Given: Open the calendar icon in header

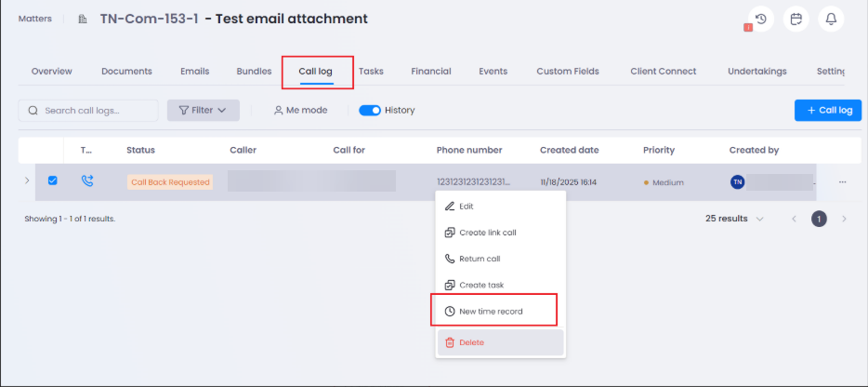Looking at the screenshot, I should click(796, 19).
